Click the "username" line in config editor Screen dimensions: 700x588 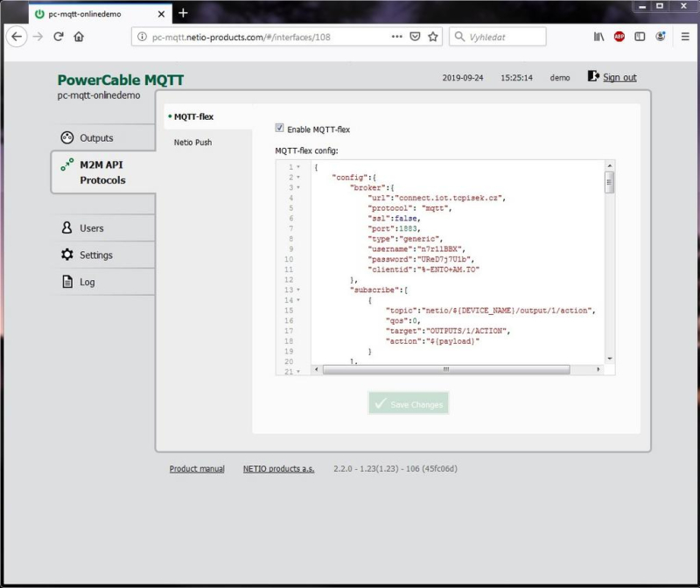point(416,249)
